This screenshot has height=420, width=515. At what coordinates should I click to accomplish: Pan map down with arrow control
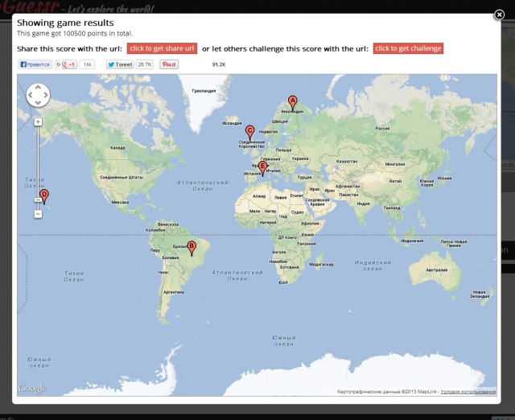38,103
